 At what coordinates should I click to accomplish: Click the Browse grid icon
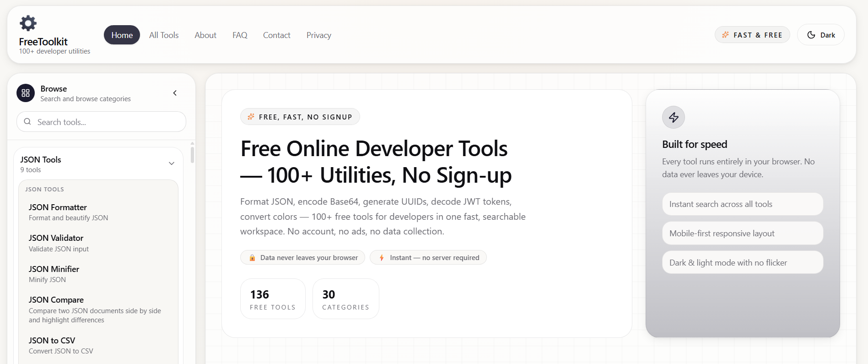tap(26, 93)
